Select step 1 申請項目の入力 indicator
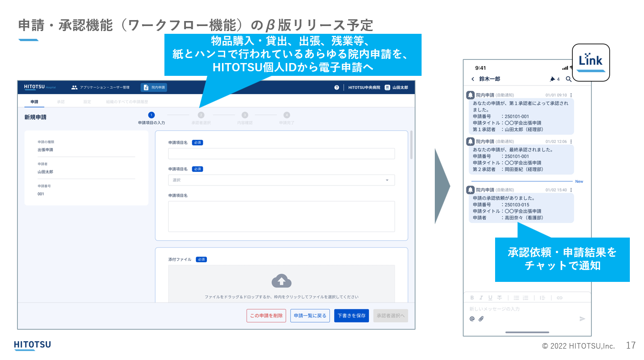644x360 pixels. [x=152, y=119]
